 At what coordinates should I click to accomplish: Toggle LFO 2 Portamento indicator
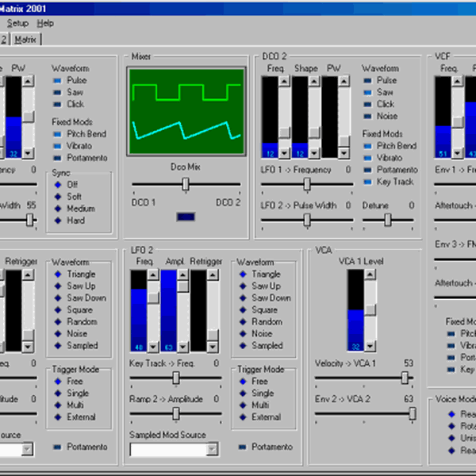click(242, 447)
